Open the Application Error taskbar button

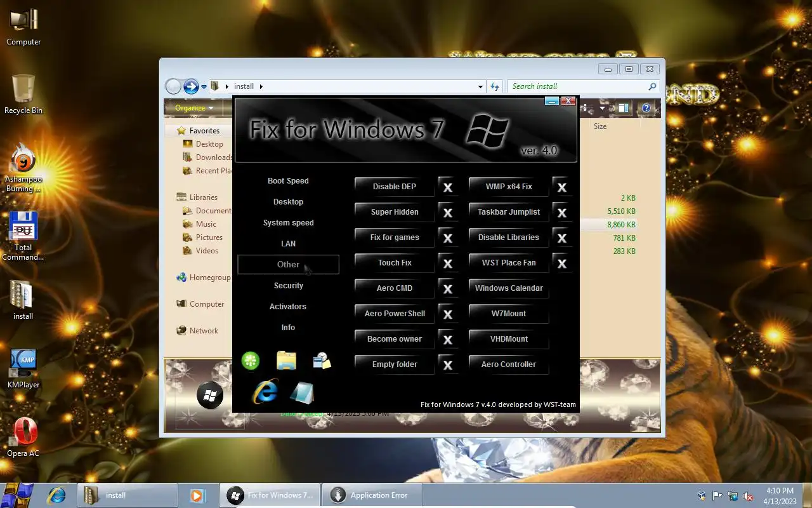pyautogui.click(x=372, y=495)
